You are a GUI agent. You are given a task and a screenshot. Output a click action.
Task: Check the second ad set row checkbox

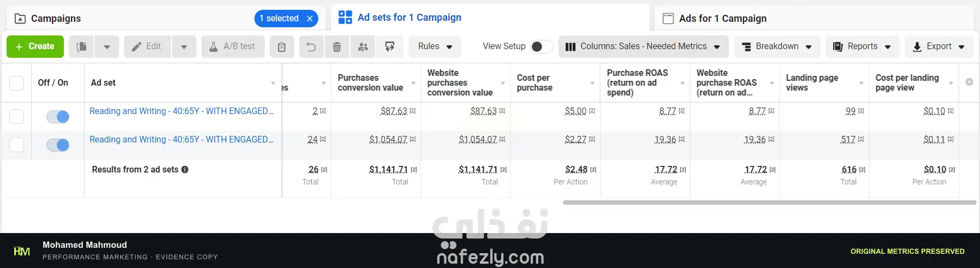[17, 145]
